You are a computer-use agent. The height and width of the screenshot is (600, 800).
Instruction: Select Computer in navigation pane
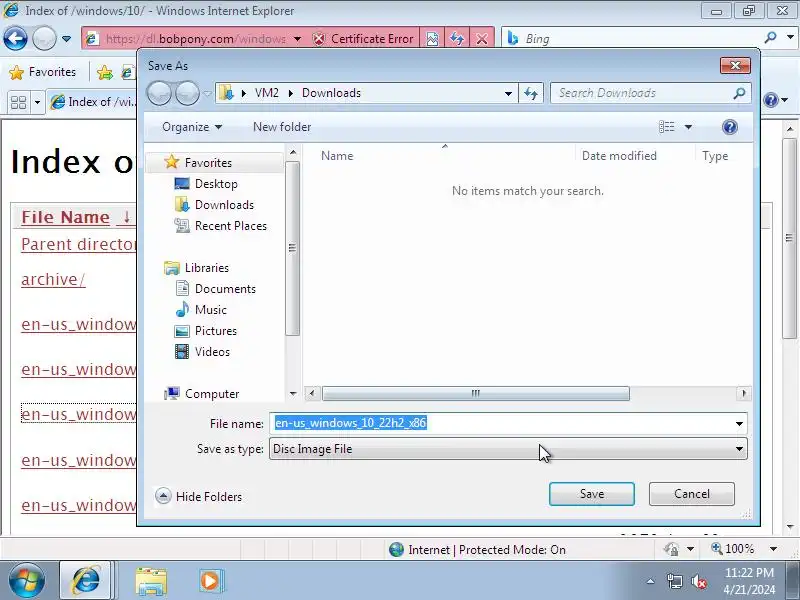point(212,394)
